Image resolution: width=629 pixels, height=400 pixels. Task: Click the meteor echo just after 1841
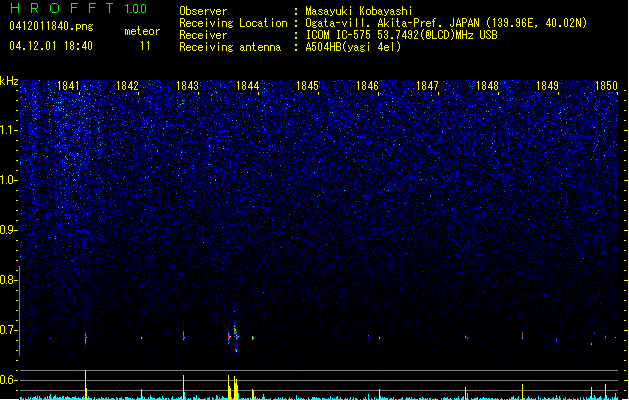tap(85, 338)
